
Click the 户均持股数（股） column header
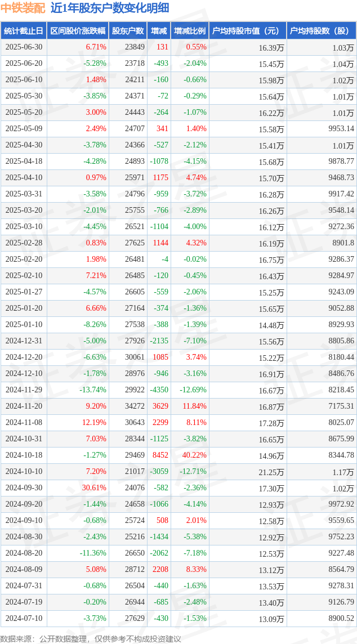coord(322,31)
